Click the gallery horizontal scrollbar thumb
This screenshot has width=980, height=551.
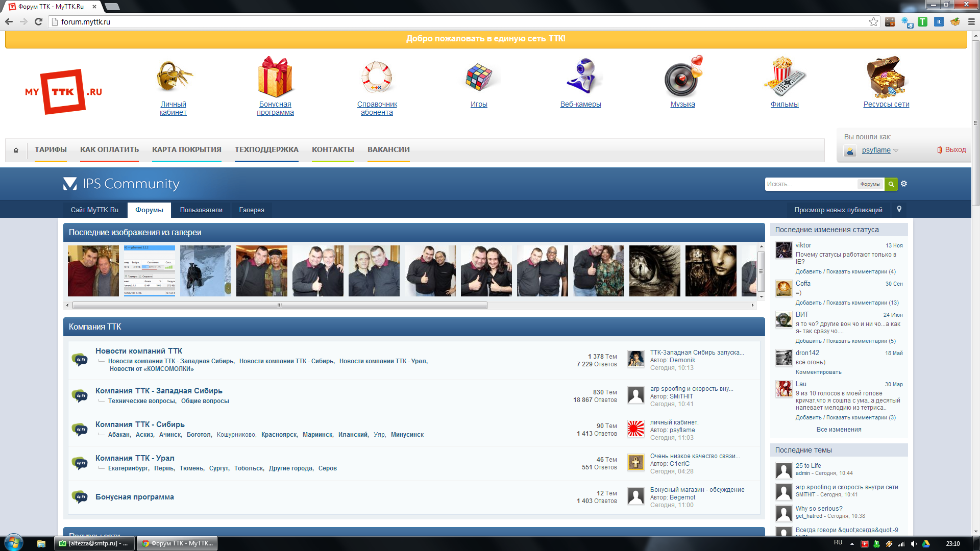pyautogui.click(x=280, y=305)
